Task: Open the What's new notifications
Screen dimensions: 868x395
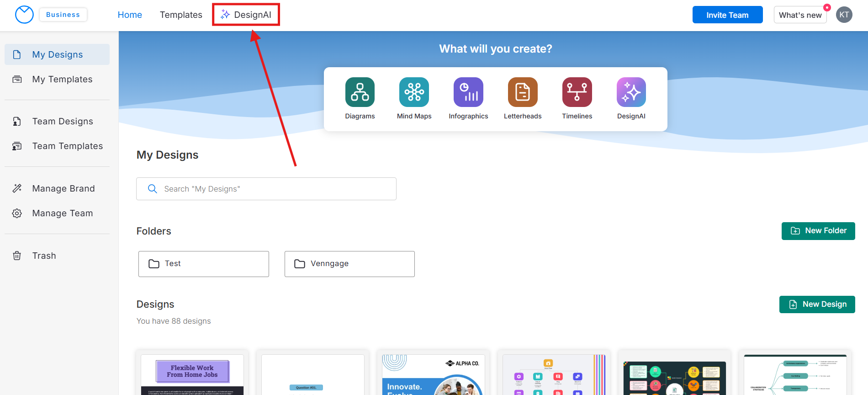Action: 800,15
